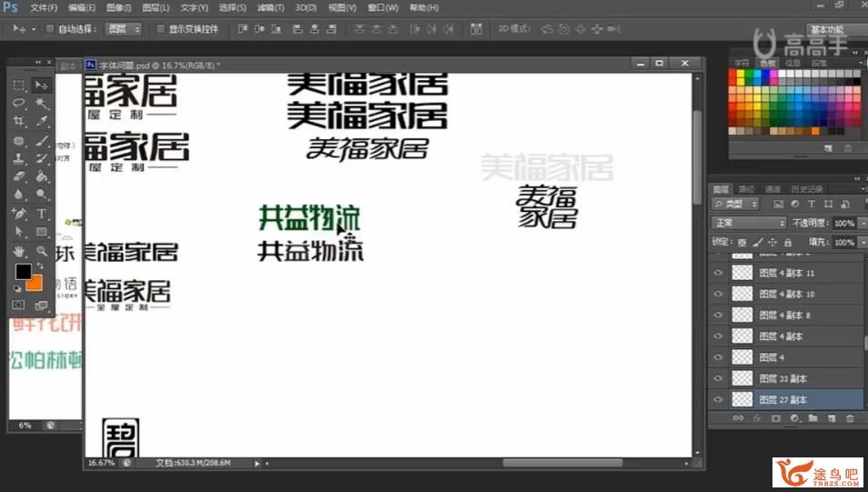The image size is (868, 492).
Task: Pick the orange swatch in bottom swatches row
Action: 815,131
